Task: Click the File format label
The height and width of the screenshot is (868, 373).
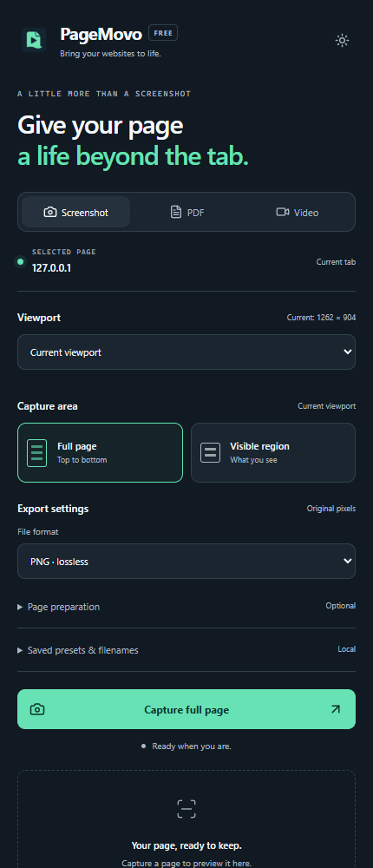Action: point(38,531)
